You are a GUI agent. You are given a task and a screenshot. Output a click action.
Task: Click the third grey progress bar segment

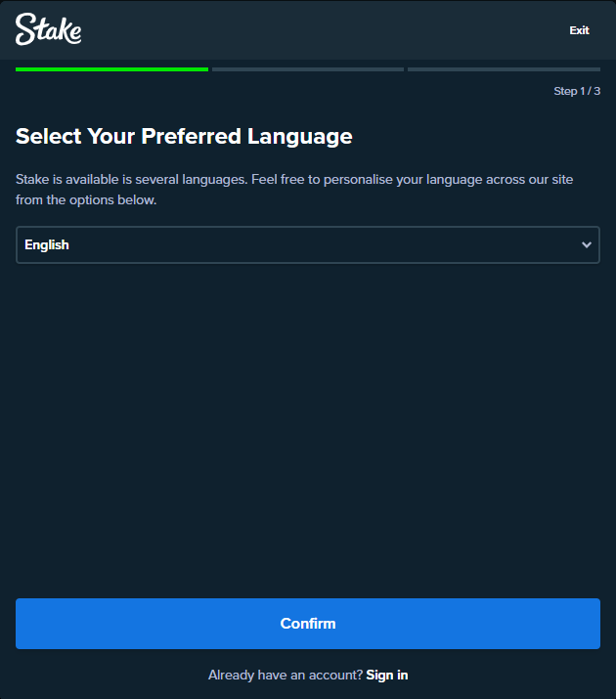point(504,69)
